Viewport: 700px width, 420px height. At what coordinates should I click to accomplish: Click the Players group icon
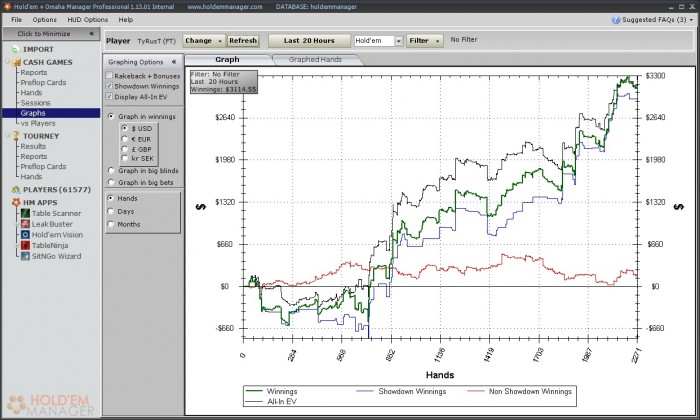(16, 190)
